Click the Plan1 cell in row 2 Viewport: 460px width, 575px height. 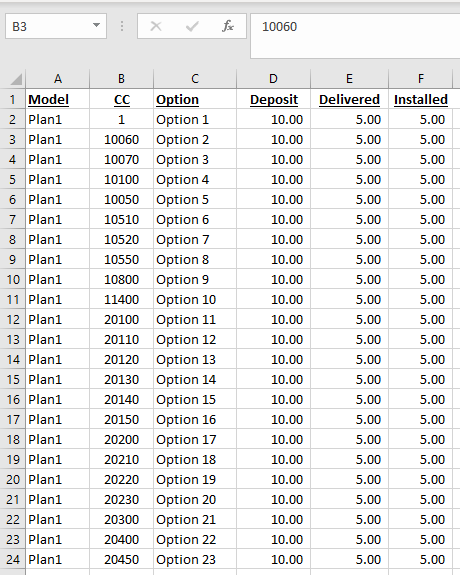[58, 120]
